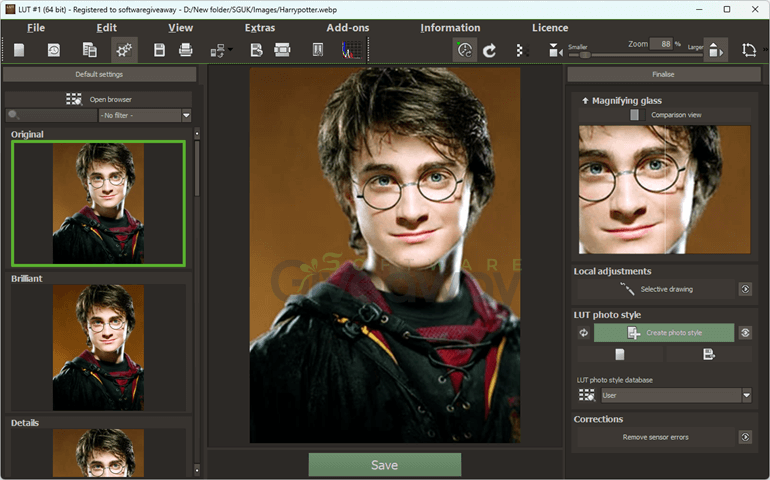Click the batch save toolbar icon
Image resolution: width=770 pixels, height=480 pixels.
[x=256, y=50]
